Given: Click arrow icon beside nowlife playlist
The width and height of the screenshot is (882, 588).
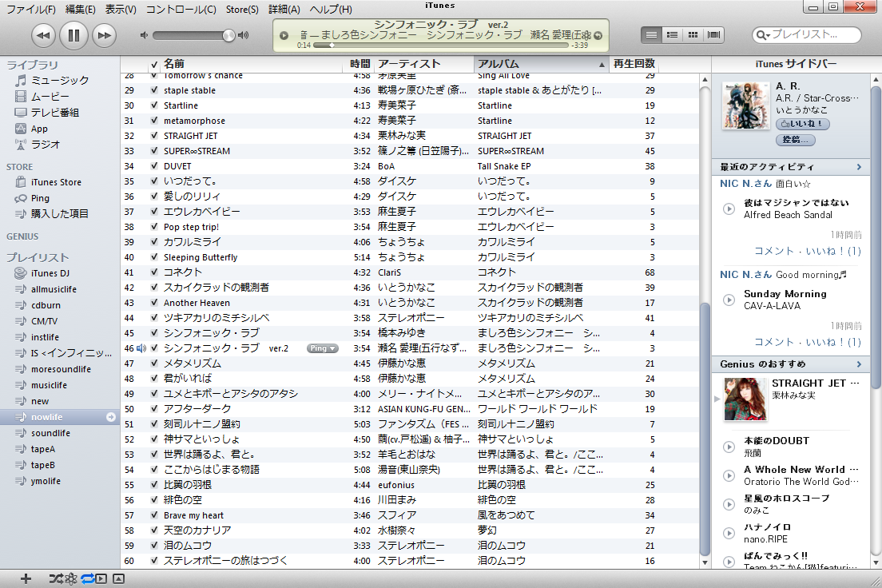Looking at the screenshot, I should coord(111,417).
